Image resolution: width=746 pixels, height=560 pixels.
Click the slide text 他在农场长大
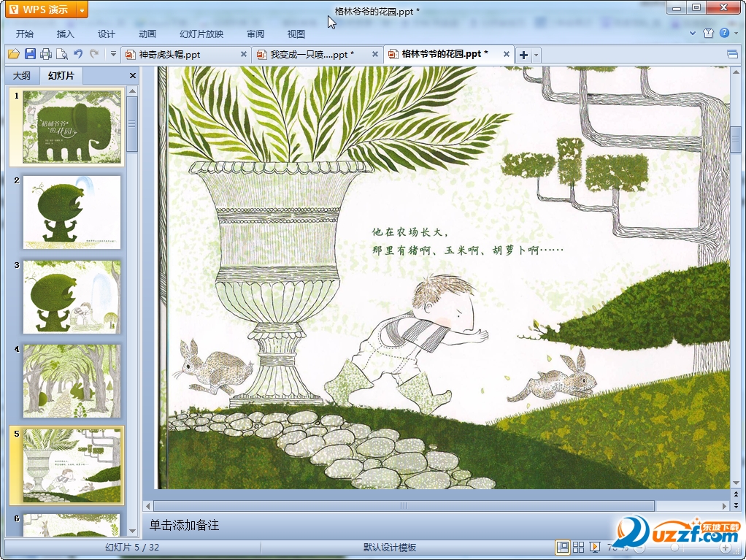[x=410, y=232]
